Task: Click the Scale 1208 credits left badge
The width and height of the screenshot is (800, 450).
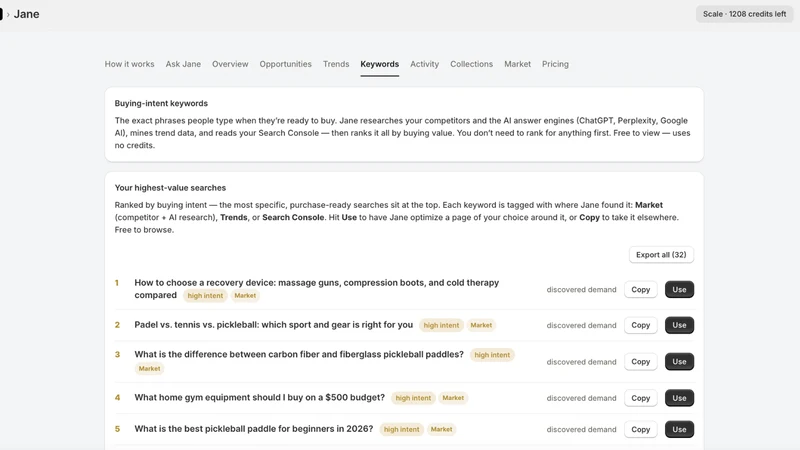Action: [744, 14]
